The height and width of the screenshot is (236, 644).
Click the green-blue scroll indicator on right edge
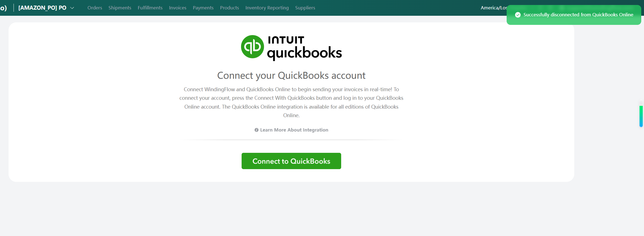pyautogui.click(x=641, y=116)
